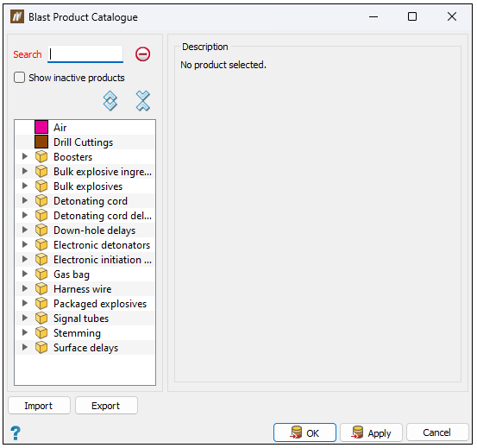Open help via the blue question mark
The image size is (477, 448).
coord(16,432)
